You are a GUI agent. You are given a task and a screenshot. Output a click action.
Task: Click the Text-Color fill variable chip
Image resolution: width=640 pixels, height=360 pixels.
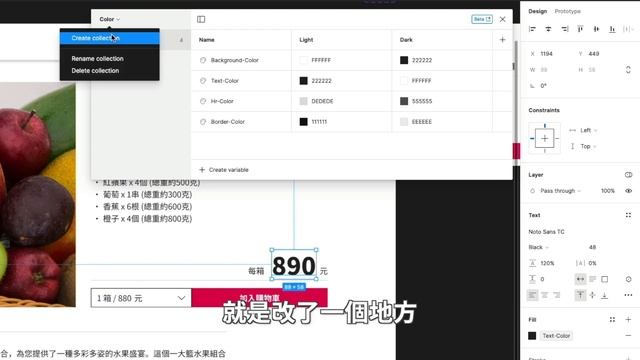pos(556,336)
